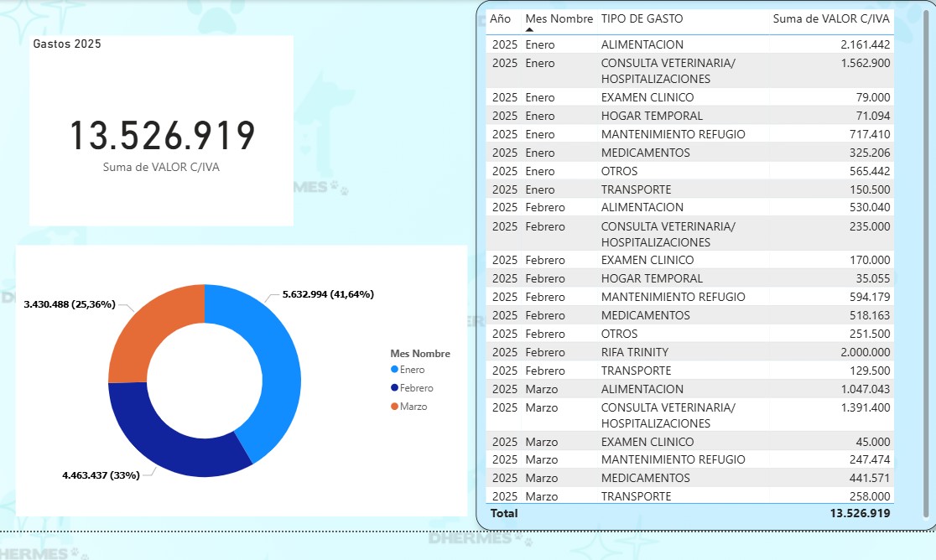936x560 pixels.
Task: Click the light blue Enero legend dot
Action: 394,370
